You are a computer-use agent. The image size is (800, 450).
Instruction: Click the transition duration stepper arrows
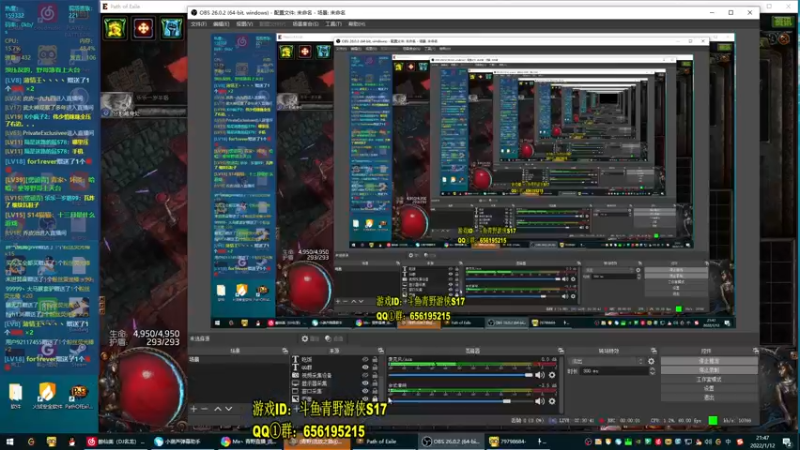point(652,371)
